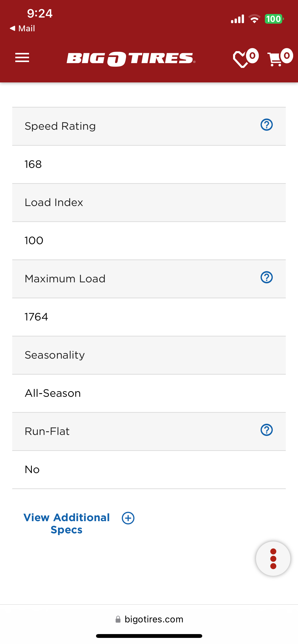
Task: Show Run-Flat help tooltip
Action: pyautogui.click(x=267, y=430)
